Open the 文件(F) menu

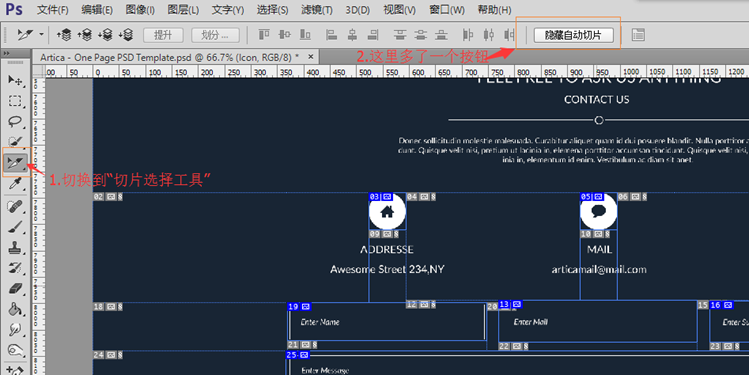53,10
